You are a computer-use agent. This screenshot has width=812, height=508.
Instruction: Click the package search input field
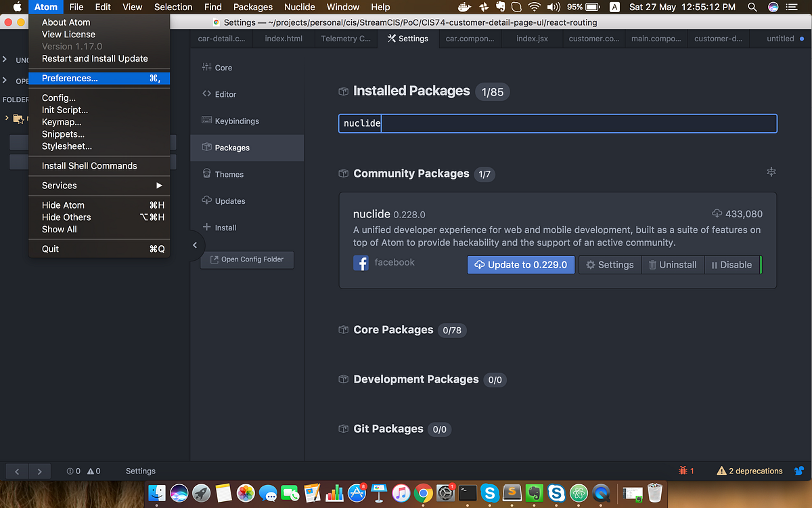coord(558,123)
